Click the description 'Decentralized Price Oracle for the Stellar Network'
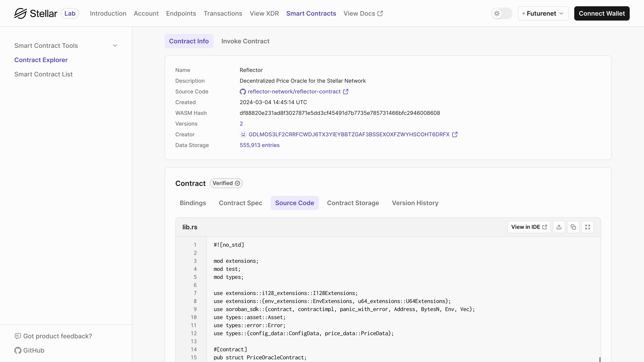Viewport: 644px width, 362px height. (x=303, y=81)
